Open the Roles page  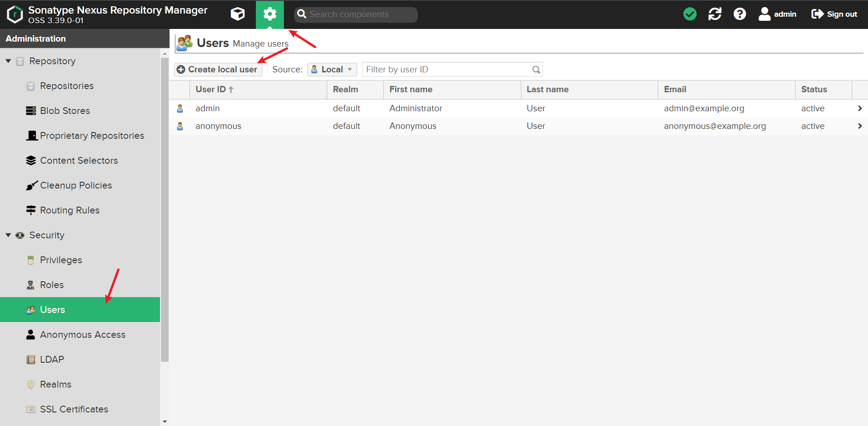tap(52, 285)
